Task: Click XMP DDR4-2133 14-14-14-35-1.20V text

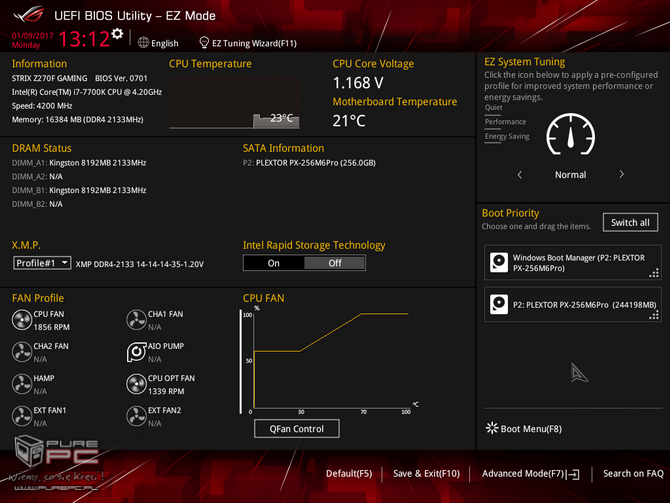Action: click(140, 264)
